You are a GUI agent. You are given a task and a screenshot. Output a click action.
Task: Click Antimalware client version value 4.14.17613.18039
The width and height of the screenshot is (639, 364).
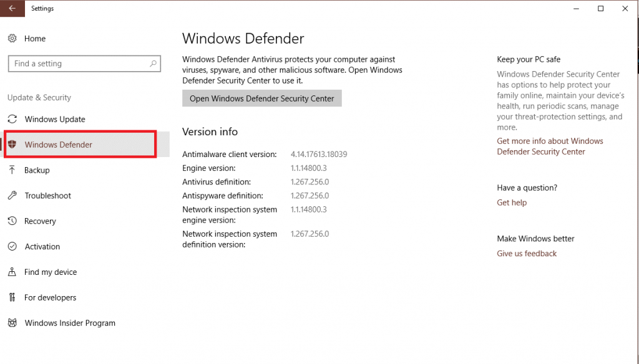pos(319,155)
